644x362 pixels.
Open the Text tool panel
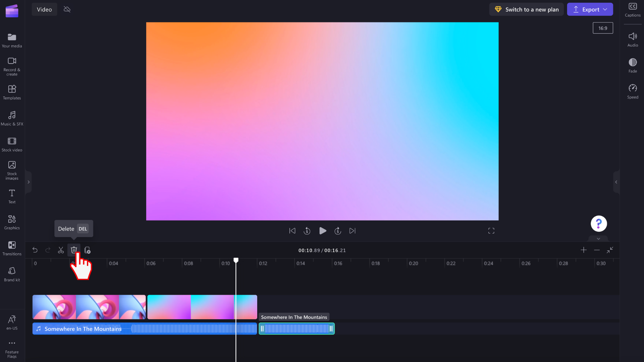click(x=12, y=196)
